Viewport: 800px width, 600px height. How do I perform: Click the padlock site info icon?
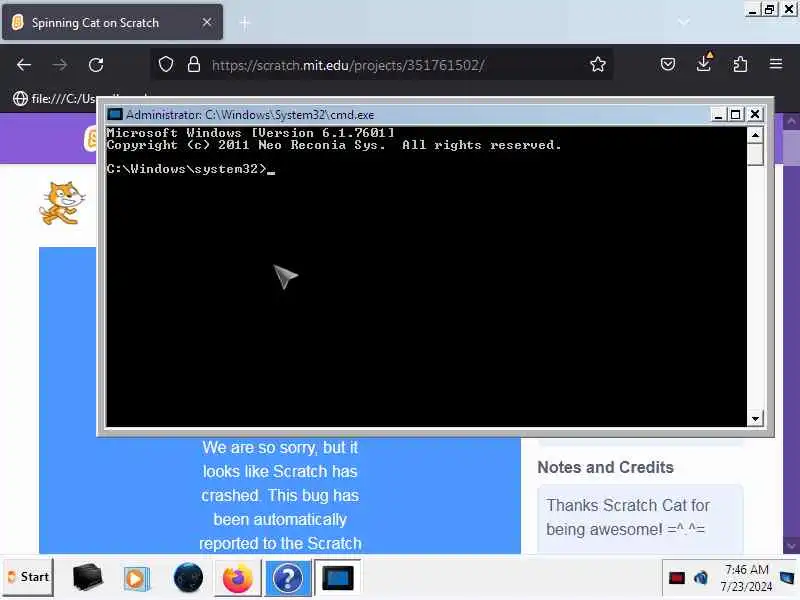click(194, 64)
